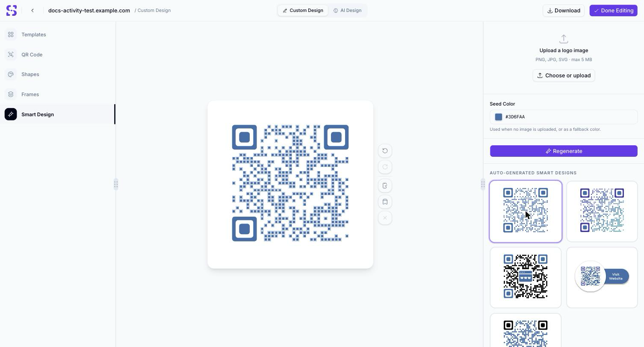Click the Regenerate button
Viewport: 644px width, 347px height.
564,151
